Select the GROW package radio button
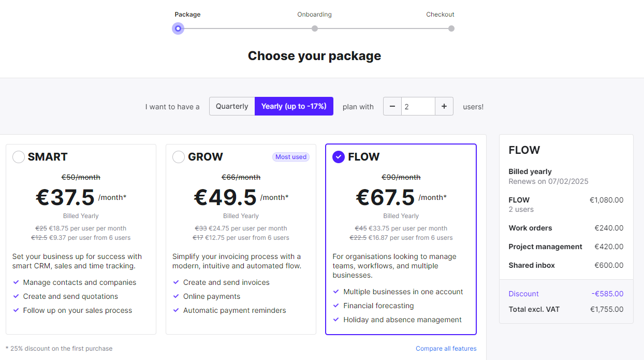 coord(179,157)
